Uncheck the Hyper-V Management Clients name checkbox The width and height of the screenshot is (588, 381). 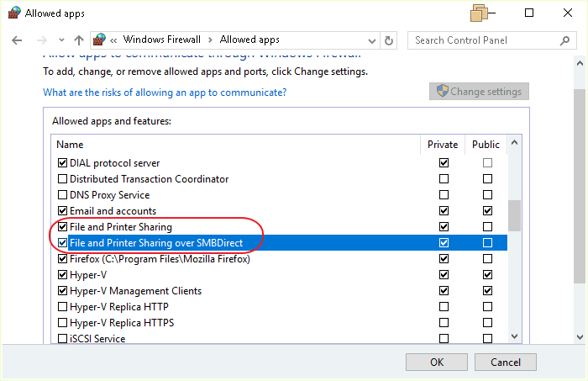point(62,291)
